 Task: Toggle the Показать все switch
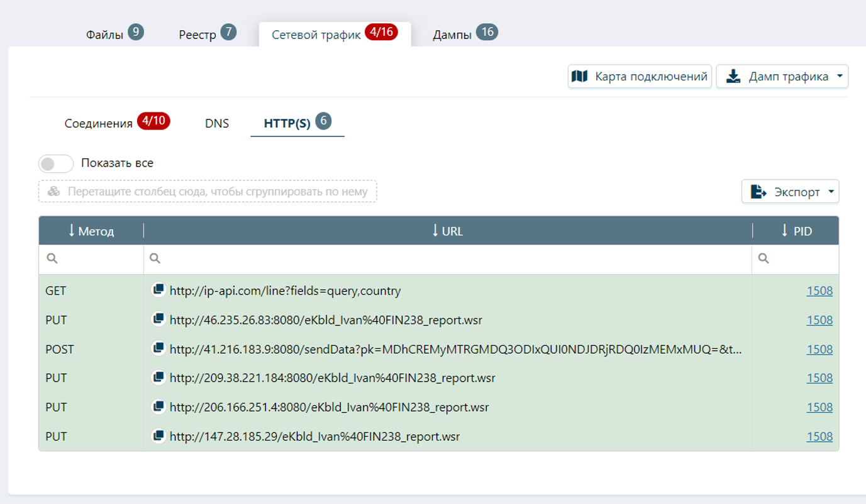pyautogui.click(x=56, y=163)
